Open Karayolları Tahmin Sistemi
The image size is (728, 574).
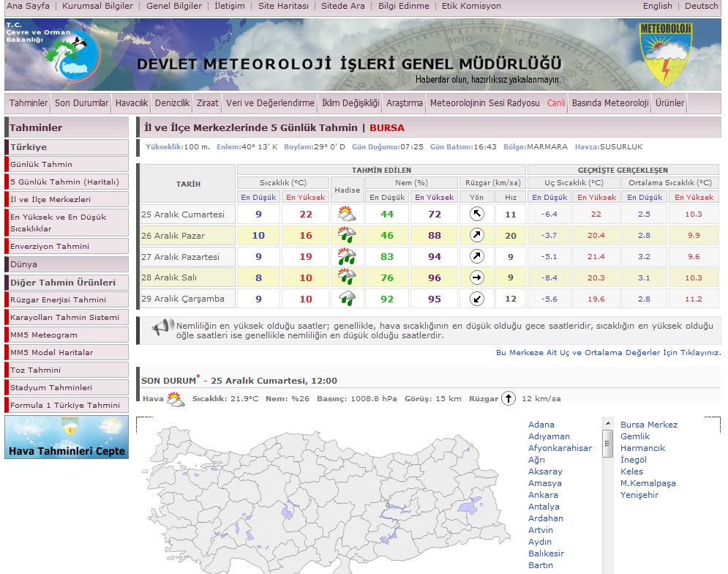coord(67,318)
